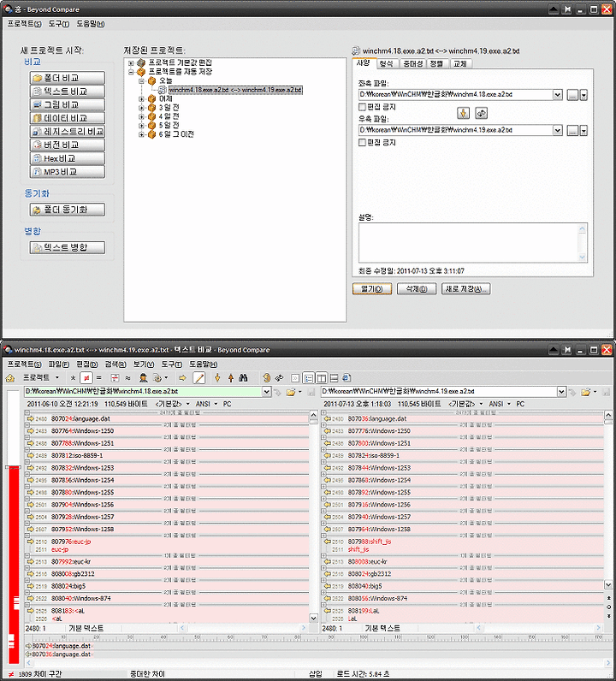The width and height of the screenshot is (616, 681).
Task: Toggle show differences (not-equal) filter
Action: [86, 378]
